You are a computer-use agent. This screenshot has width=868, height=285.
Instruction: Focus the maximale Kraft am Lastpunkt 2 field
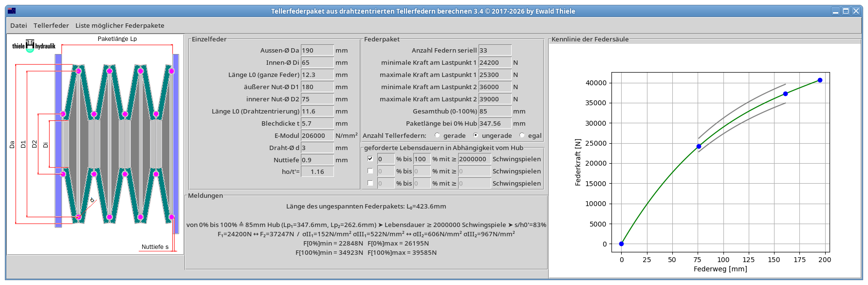(495, 99)
